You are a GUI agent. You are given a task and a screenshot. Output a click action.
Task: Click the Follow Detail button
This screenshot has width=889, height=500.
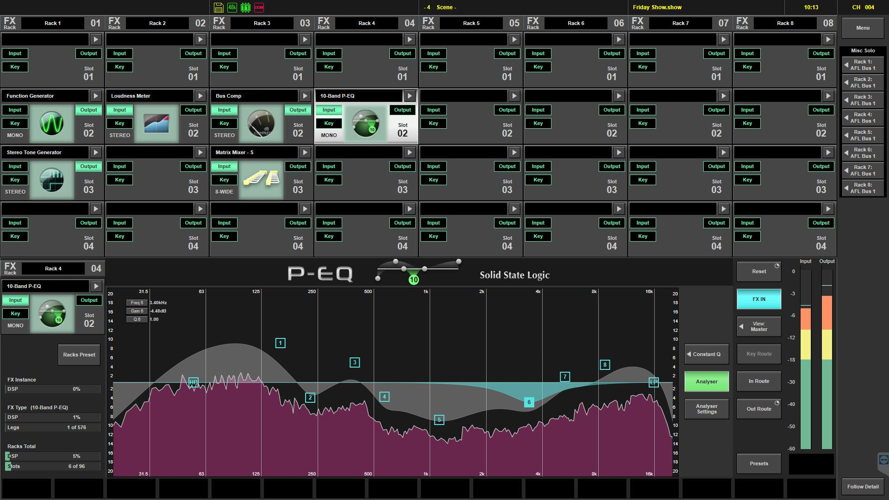862,487
